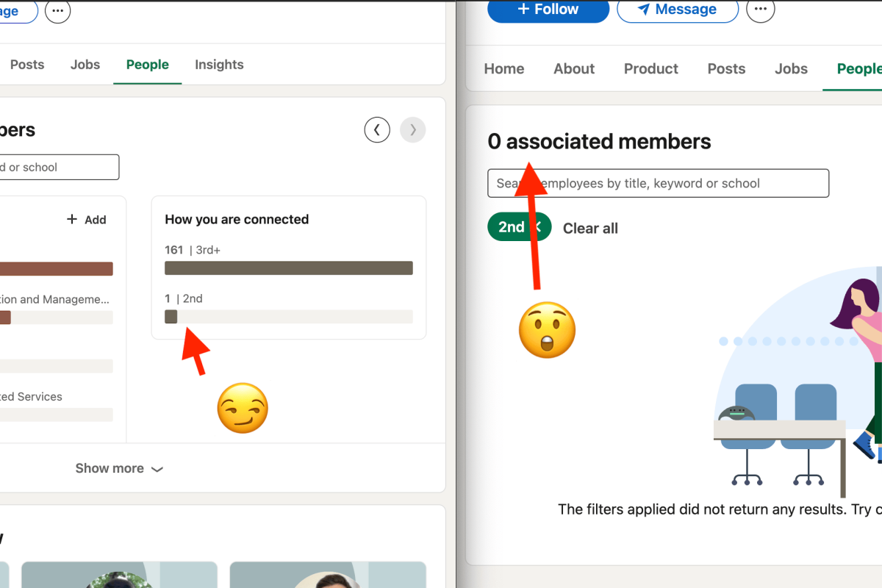Screen dimensions: 882x588
Task: Click the previous arrow in the members carousel
Action: click(x=377, y=129)
